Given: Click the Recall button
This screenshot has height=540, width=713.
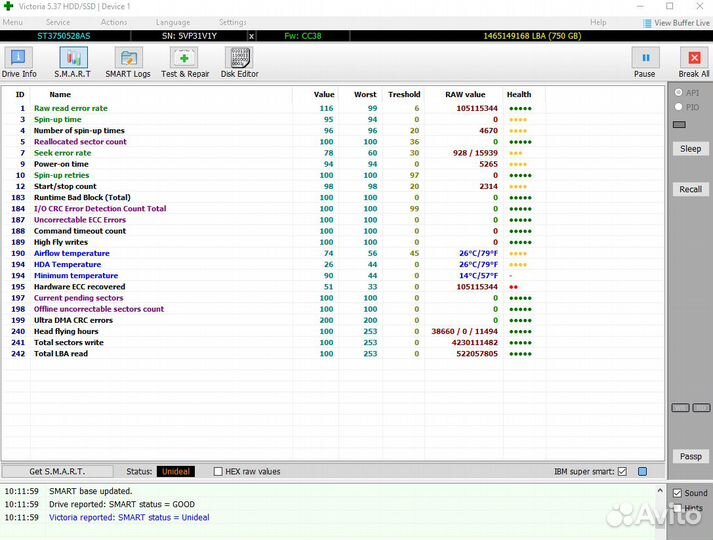Looking at the screenshot, I should pos(690,189).
